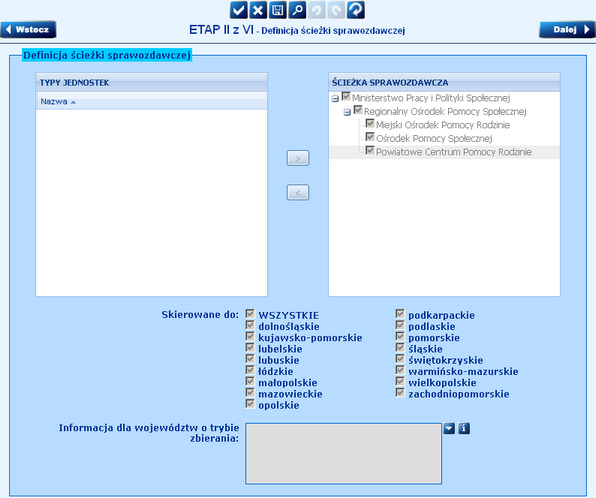Open the dropdown arrow beside information text area
This screenshot has height=498, width=596.
449,428
